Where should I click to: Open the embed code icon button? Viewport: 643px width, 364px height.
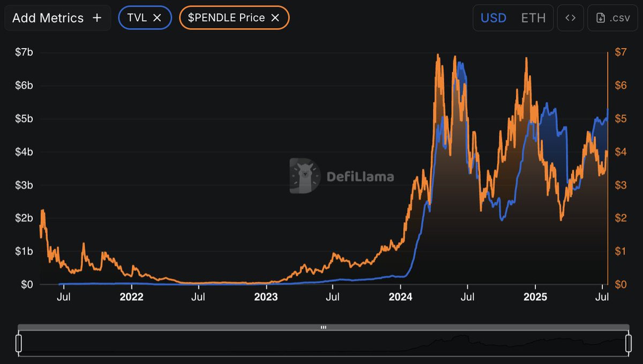click(570, 18)
